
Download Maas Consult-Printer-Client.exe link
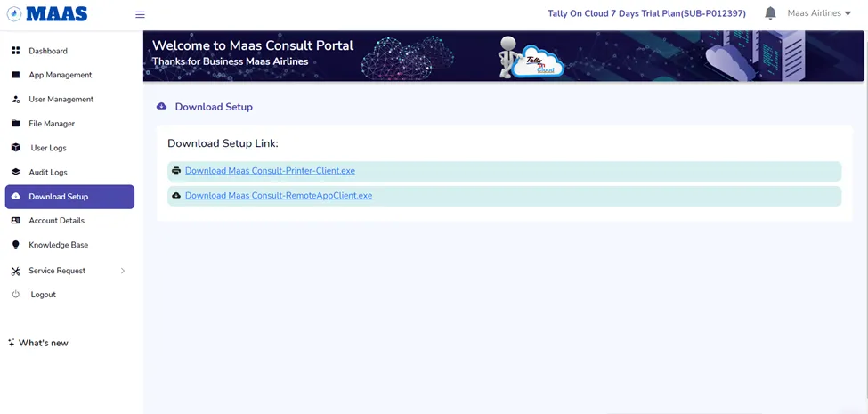pos(270,171)
